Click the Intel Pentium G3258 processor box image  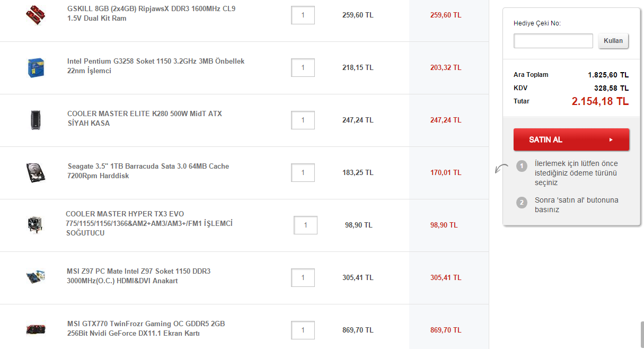[x=36, y=67]
